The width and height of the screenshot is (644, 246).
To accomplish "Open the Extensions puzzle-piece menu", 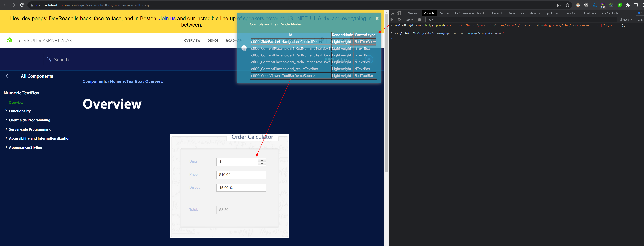I will coord(628,5).
